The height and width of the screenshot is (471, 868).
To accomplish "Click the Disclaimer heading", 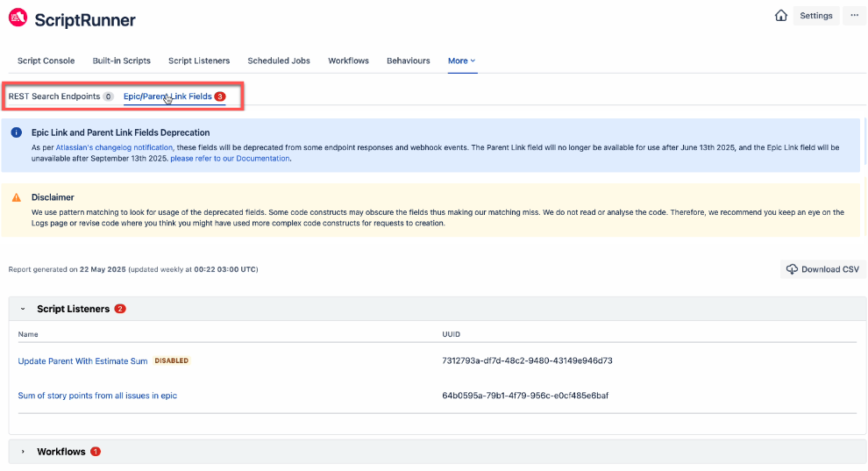I will pos(53,197).
